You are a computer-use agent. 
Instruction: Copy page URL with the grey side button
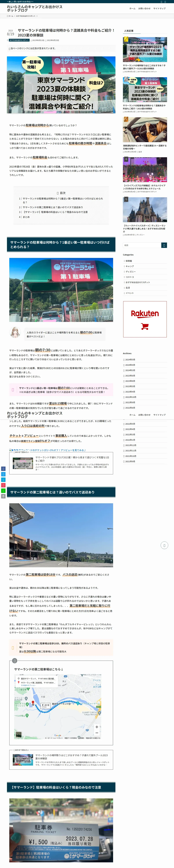(3, 496)
